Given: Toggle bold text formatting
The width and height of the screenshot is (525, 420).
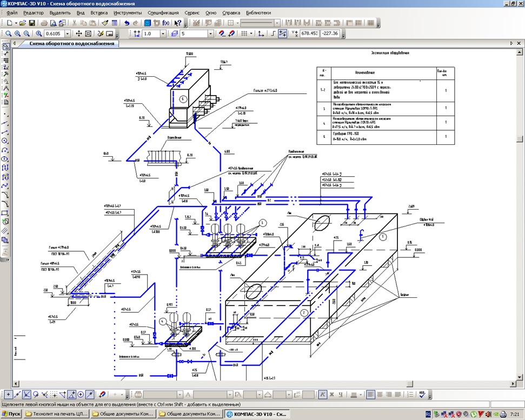Looking at the screenshot, I should [x=331, y=395].
